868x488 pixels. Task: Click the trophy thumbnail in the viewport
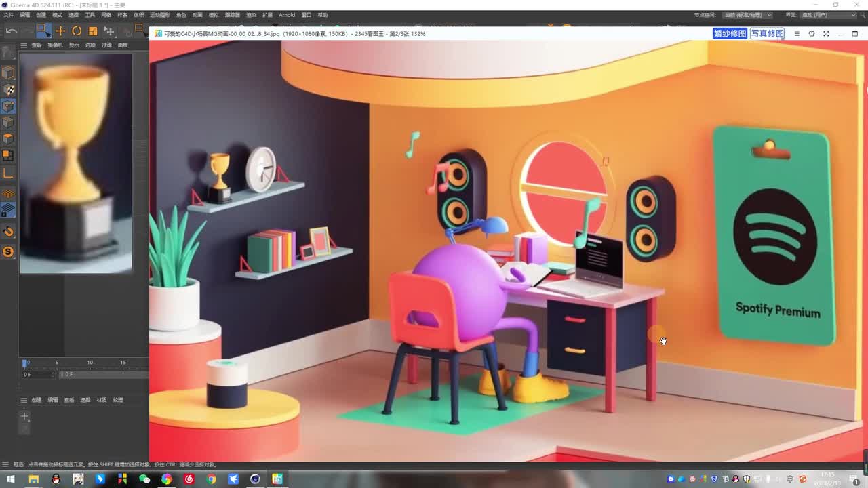point(75,163)
